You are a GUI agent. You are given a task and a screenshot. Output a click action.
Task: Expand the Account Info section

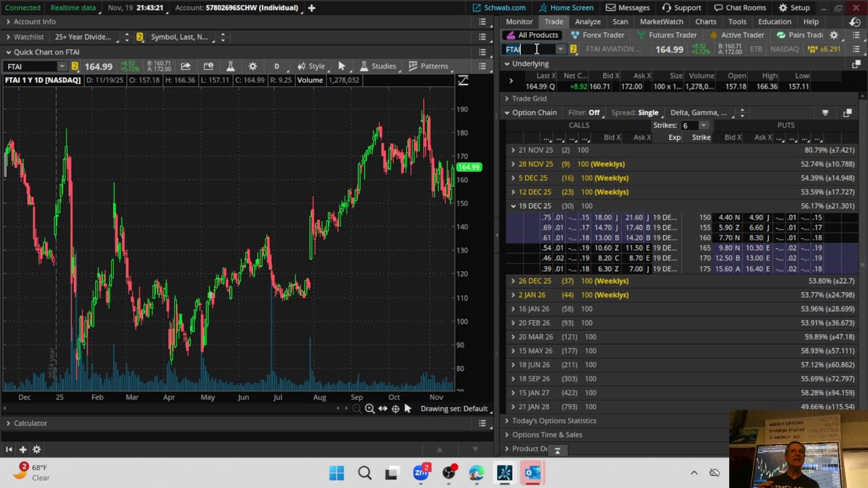tap(8, 22)
